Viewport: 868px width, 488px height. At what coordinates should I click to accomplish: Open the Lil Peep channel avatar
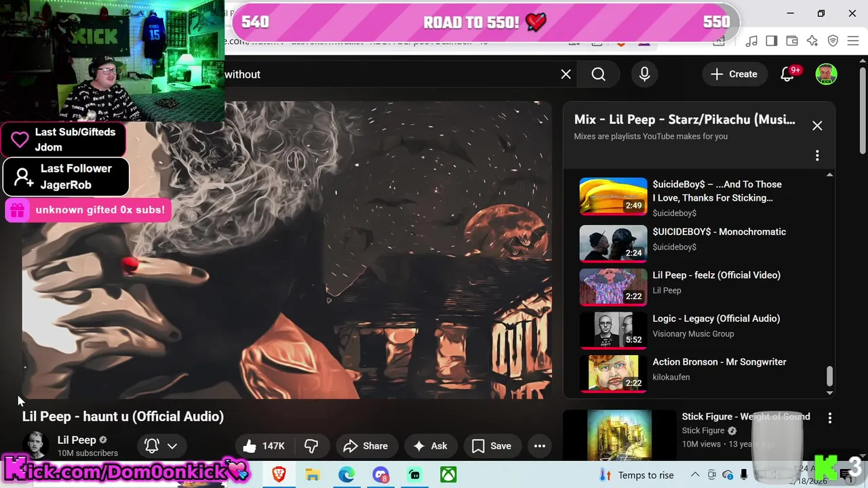(x=35, y=445)
